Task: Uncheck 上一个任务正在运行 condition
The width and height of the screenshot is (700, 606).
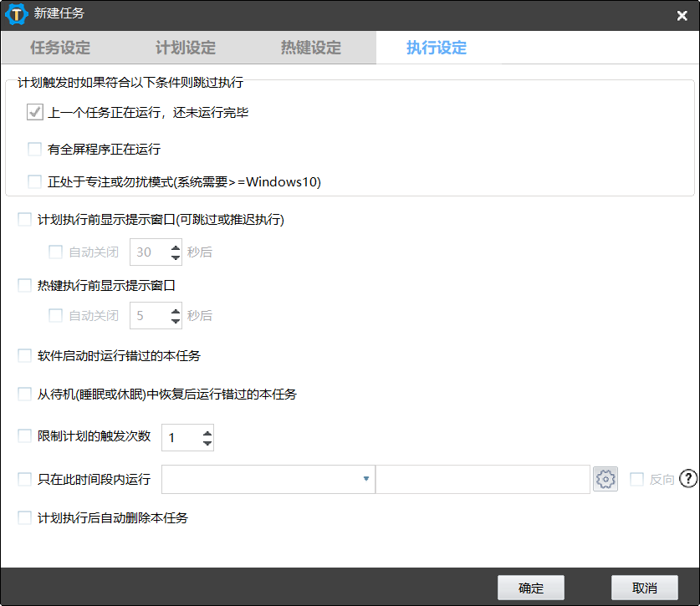Action: 34,111
